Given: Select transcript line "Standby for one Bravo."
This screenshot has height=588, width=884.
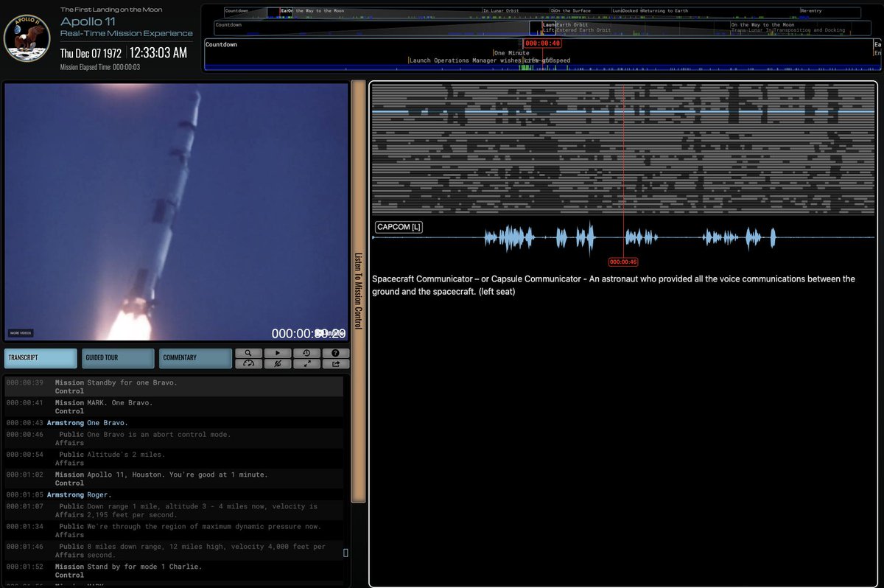Looking at the screenshot, I should point(174,387).
